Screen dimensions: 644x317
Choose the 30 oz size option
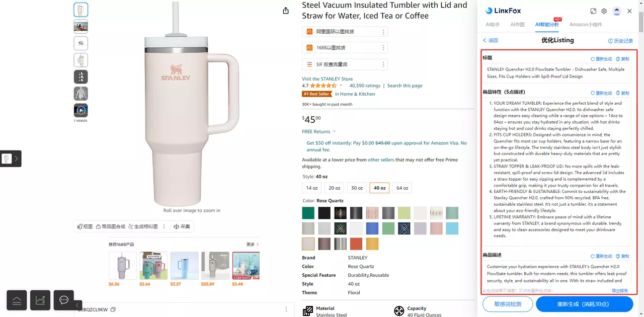(x=357, y=188)
